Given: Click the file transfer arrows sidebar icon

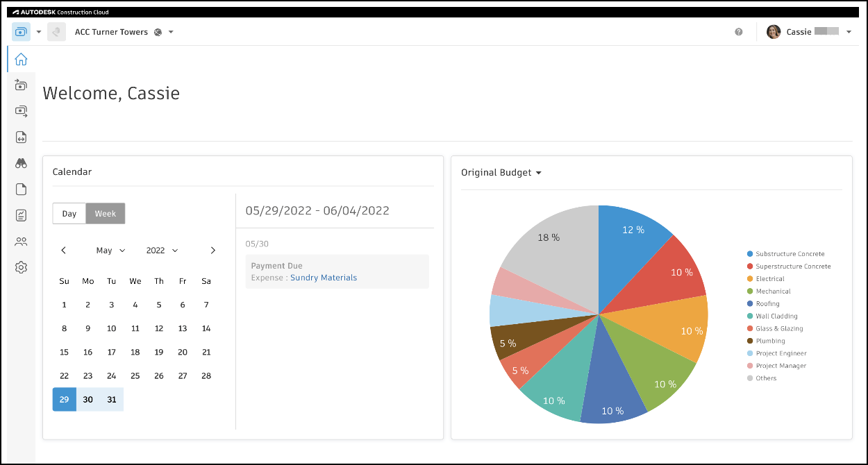Looking at the screenshot, I should (x=21, y=137).
